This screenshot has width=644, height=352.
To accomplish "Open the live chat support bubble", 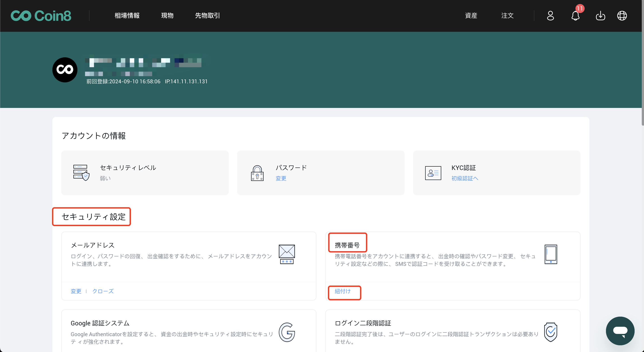I will [620, 331].
